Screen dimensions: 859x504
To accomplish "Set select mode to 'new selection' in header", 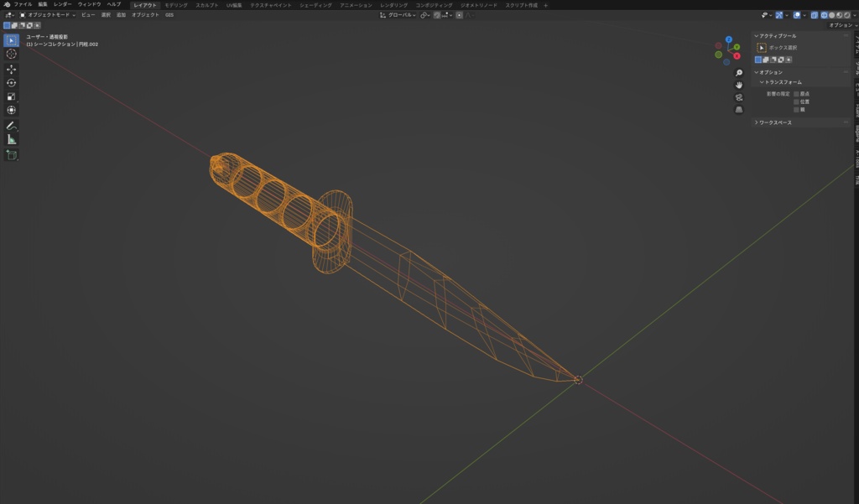I will tap(7, 25).
